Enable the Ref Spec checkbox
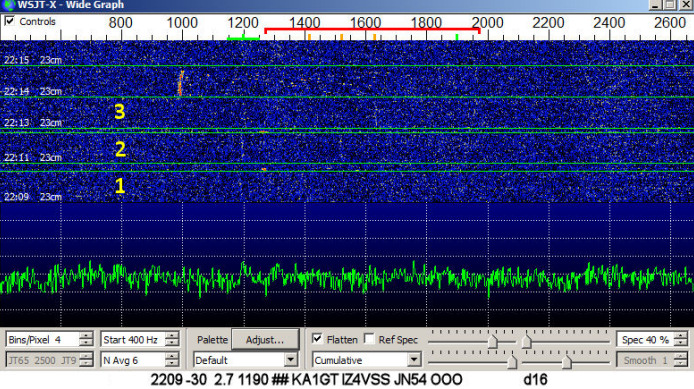Screen dimensions: 694x389 click(369, 339)
